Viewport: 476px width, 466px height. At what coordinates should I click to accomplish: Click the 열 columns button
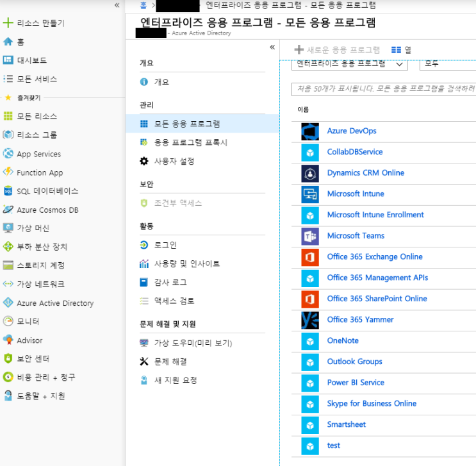401,49
